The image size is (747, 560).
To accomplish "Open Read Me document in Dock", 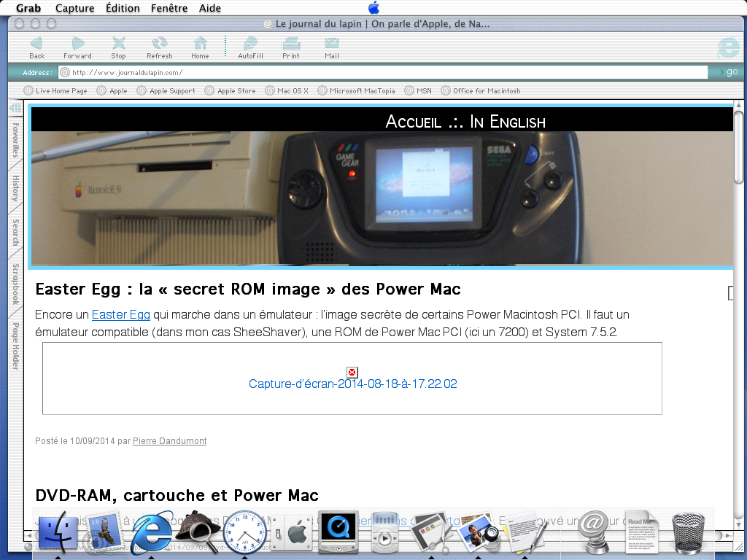I will (640, 533).
